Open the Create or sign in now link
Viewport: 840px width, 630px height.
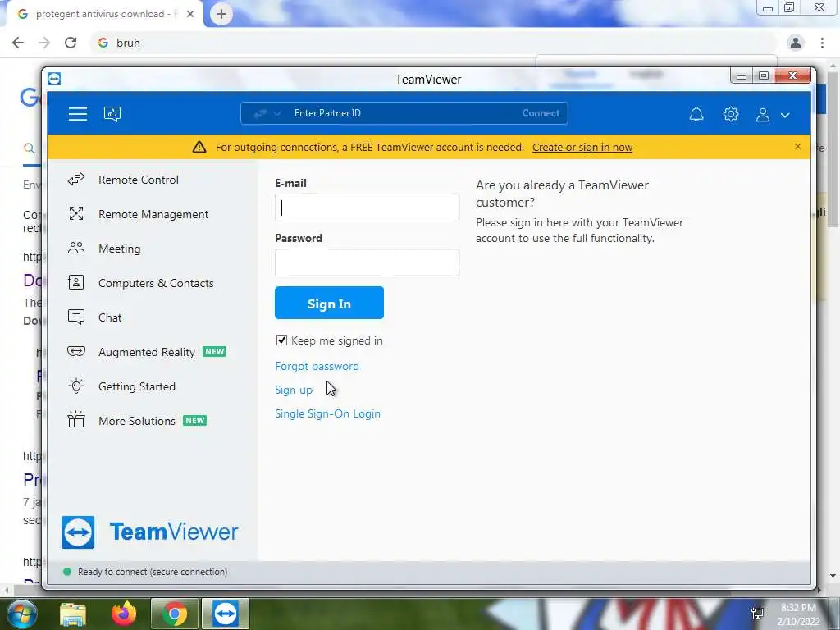click(x=582, y=148)
